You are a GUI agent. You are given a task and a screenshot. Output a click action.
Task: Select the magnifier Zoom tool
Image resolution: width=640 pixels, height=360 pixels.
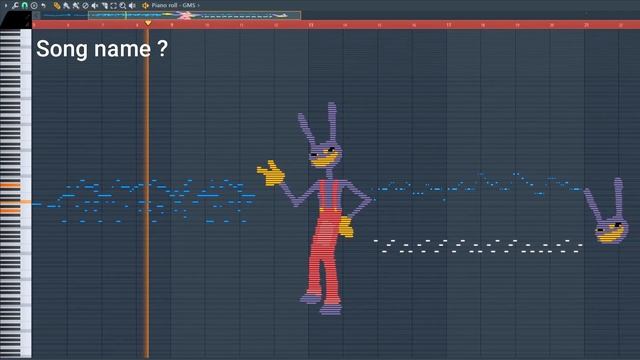coord(123,6)
